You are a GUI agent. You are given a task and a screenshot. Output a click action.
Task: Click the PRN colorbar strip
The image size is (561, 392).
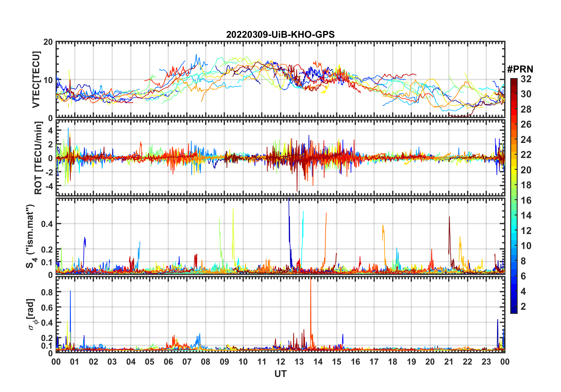[514, 196]
